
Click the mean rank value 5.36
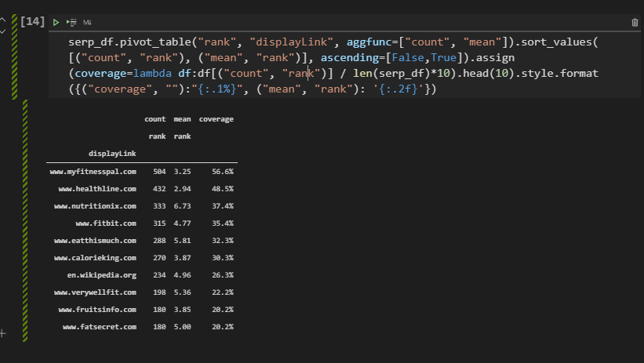182,292
